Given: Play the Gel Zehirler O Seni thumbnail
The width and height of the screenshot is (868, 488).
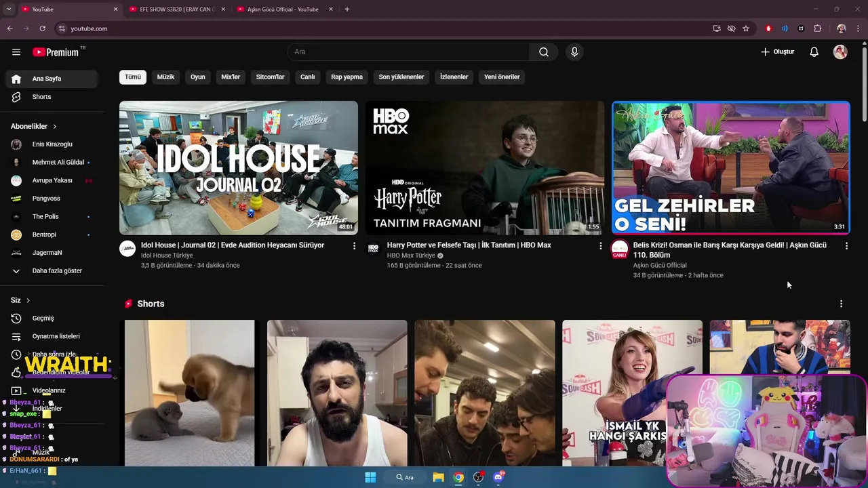Looking at the screenshot, I should tap(731, 168).
